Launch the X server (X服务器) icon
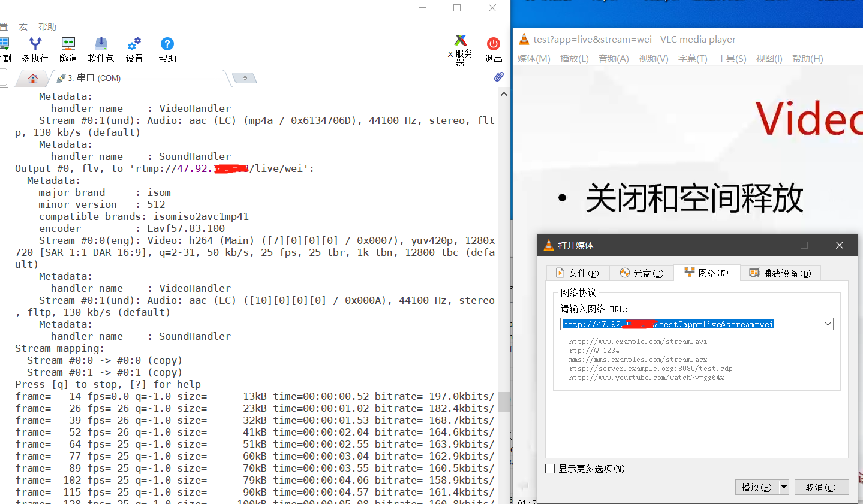 461,50
